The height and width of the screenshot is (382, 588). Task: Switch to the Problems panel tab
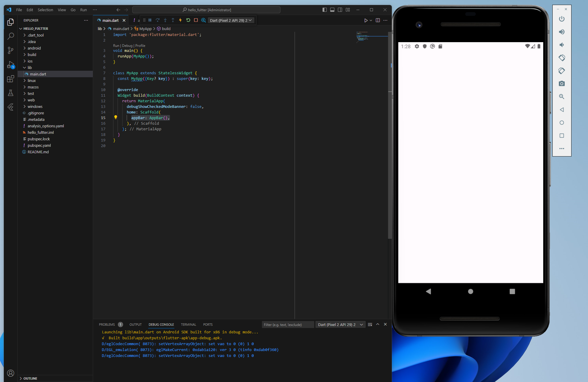[107, 325]
